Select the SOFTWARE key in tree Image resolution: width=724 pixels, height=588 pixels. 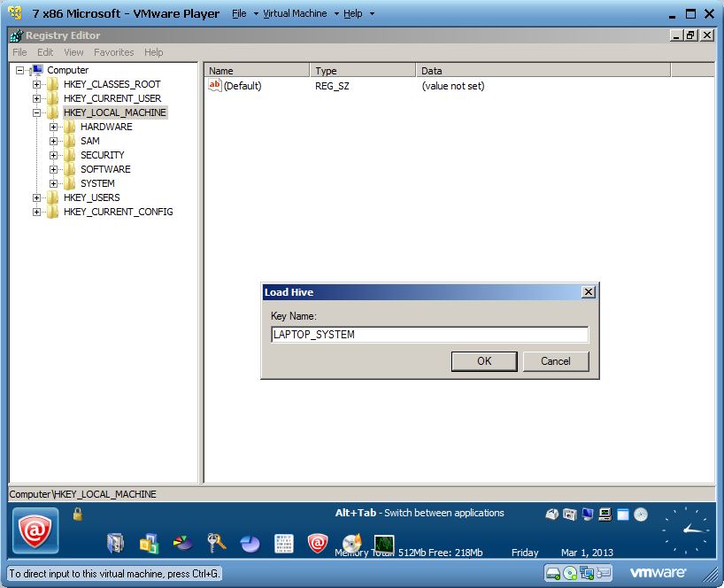[x=105, y=169]
